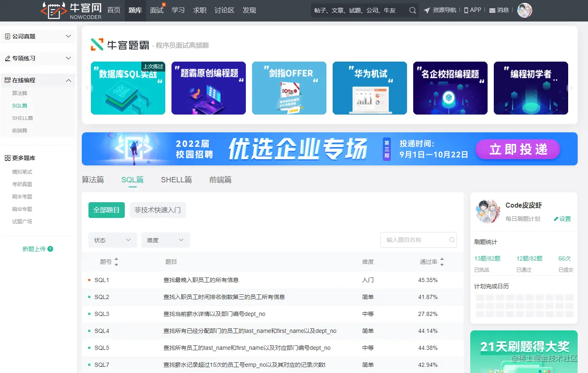
Task: Open 试题广场 in sidebar
Action: [22, 222]
